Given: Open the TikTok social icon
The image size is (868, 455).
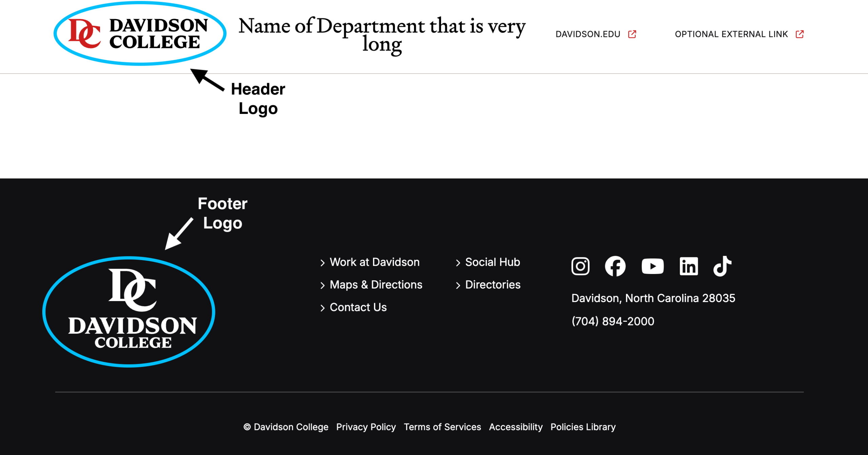Looking at the screenshot, I should 722,266.
